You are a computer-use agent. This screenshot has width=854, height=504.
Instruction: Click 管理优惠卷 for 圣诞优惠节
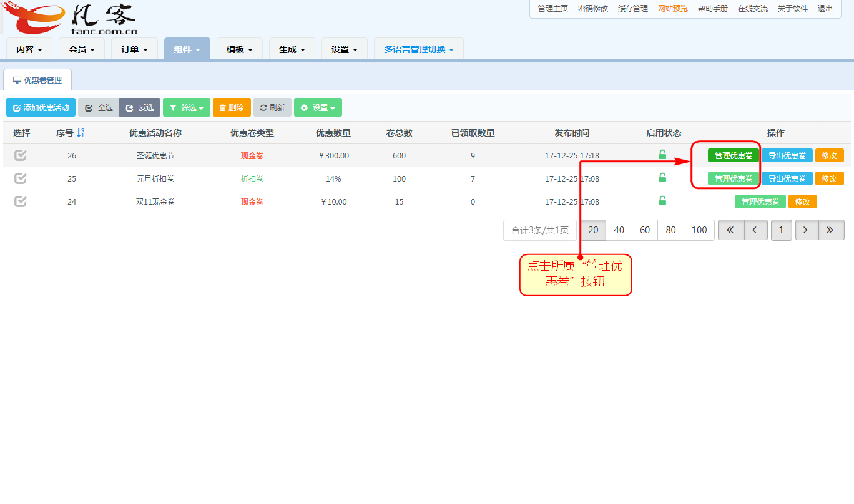[x=734, y=156]
